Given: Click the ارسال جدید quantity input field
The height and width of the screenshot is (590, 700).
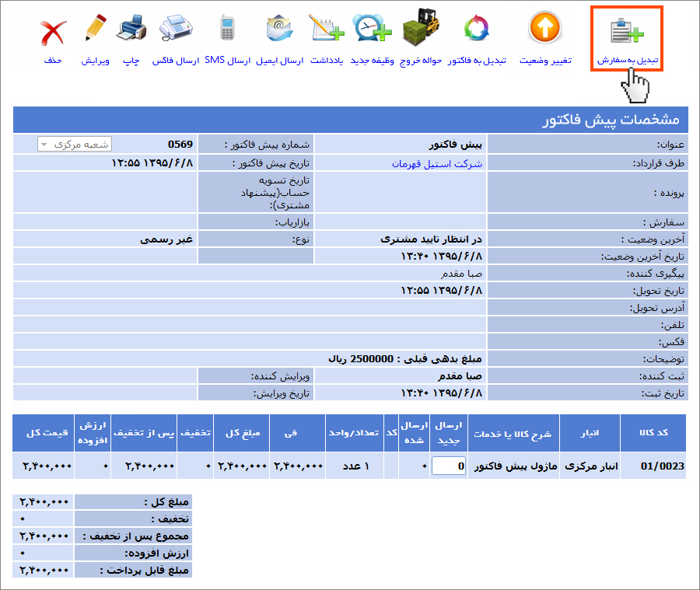Looking at the screenshot, I should point(449,466).
